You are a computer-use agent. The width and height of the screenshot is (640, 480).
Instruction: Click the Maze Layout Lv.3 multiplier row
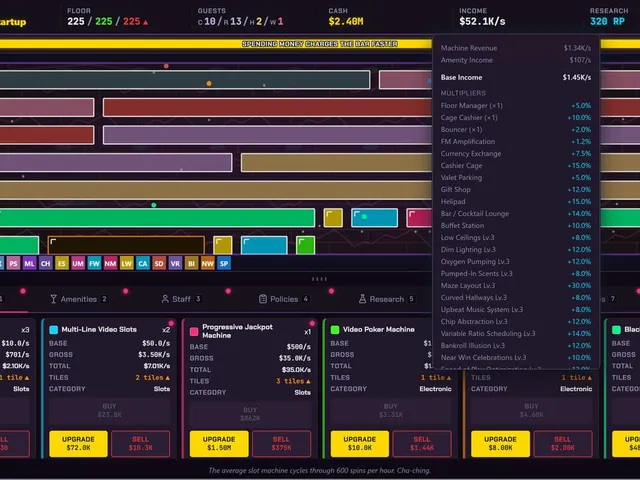pos(516,286)
